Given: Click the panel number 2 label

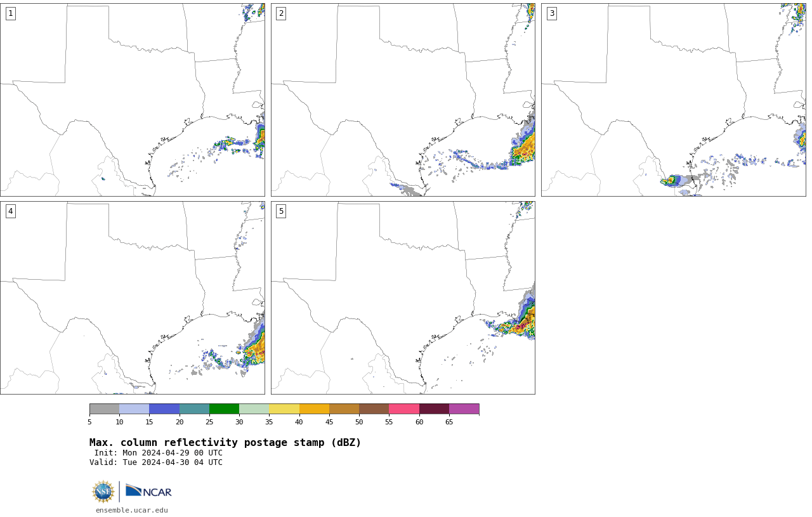Looking at the screenshot, I should tap(281, 13).
